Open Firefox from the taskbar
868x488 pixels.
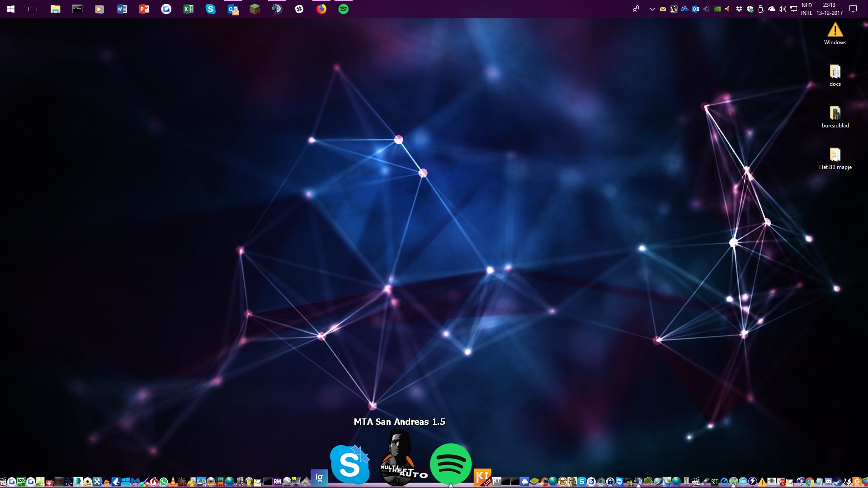pos(321,9)
